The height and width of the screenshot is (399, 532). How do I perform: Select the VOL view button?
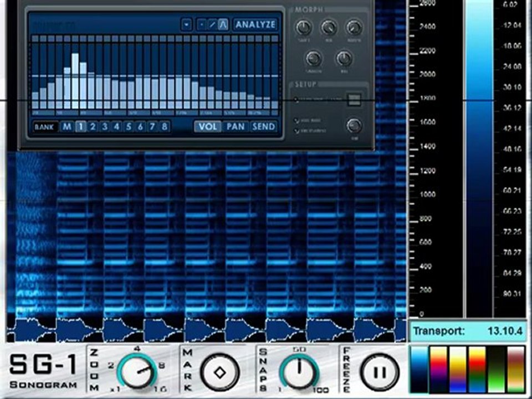208,127
